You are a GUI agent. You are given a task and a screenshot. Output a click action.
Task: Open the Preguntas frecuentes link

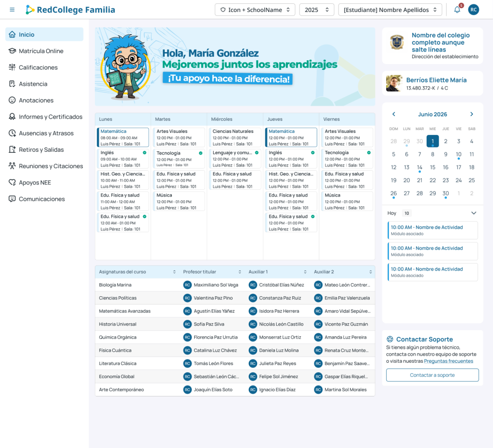point(448,361)
